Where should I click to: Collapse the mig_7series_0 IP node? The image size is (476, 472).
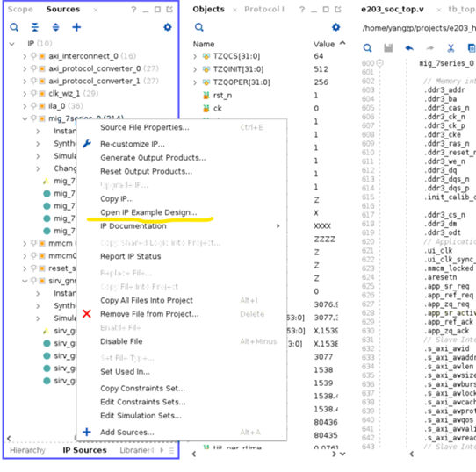click(x=25, y=118)
